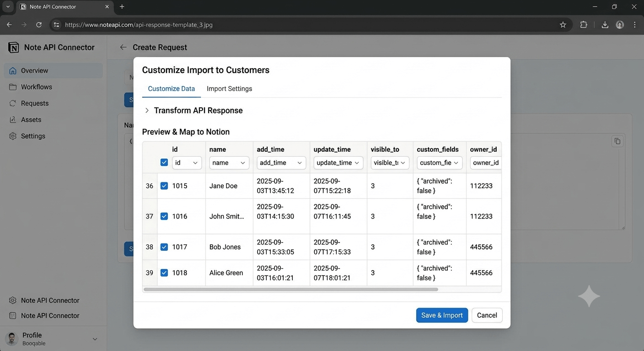Viewport: 644px width, 351px height.
Task: Open the owner_id column mapping dropdown
Action: point(486,163)
